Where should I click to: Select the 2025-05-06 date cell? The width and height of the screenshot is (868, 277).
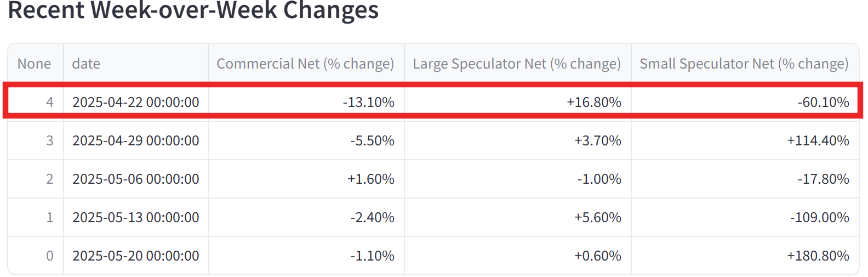pyautogui.click(x=136, y=179)
